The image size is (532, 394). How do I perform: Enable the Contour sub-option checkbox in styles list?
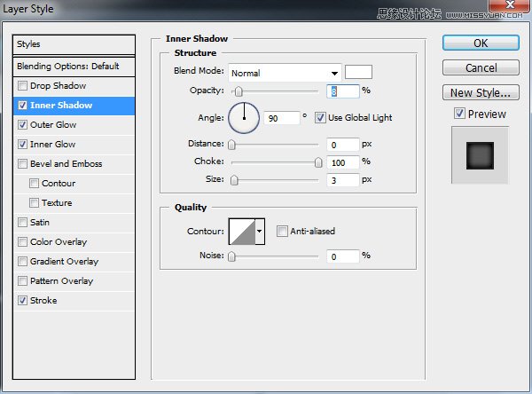pos(34,184)
